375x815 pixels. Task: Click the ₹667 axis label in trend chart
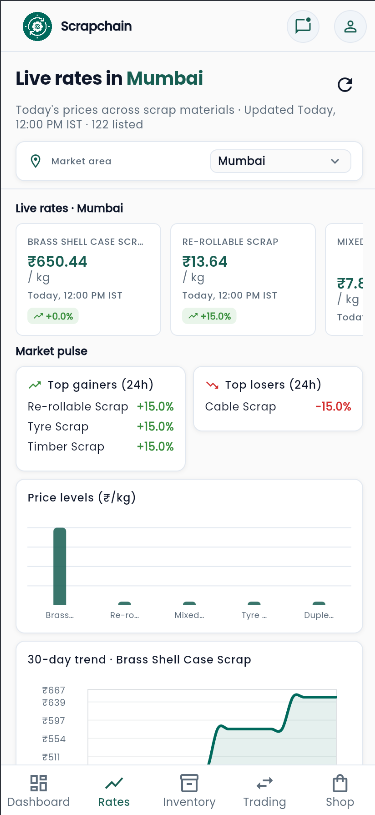pyautogui.click(x=54, y=690)
